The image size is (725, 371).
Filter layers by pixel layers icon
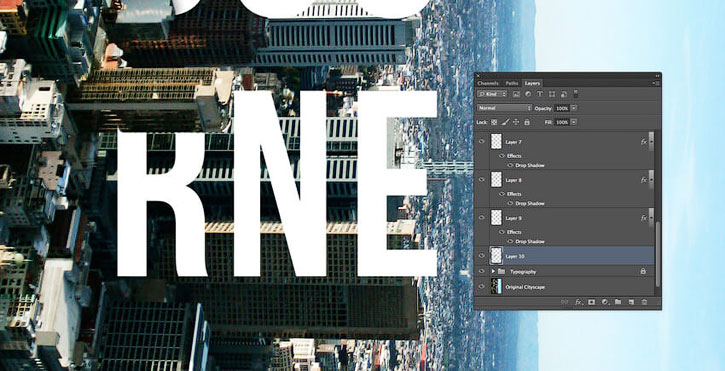pyautogui.click(x=516, y=94)
